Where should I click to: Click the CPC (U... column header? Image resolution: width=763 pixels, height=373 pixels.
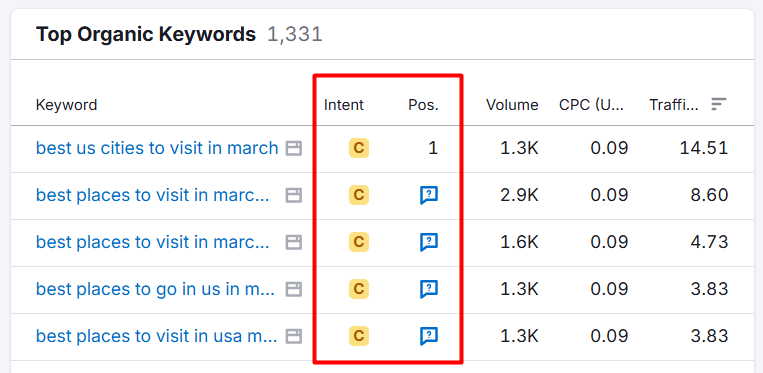(x=591, y=105)
